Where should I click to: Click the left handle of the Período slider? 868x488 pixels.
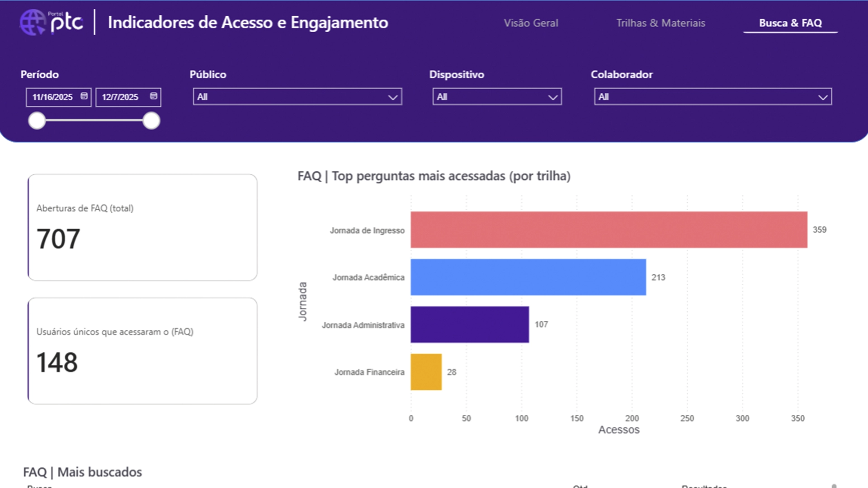pos(37,121)
